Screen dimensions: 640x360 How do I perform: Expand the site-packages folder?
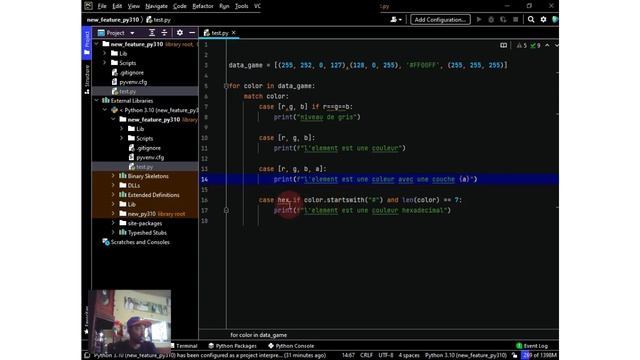coord(113,223)
